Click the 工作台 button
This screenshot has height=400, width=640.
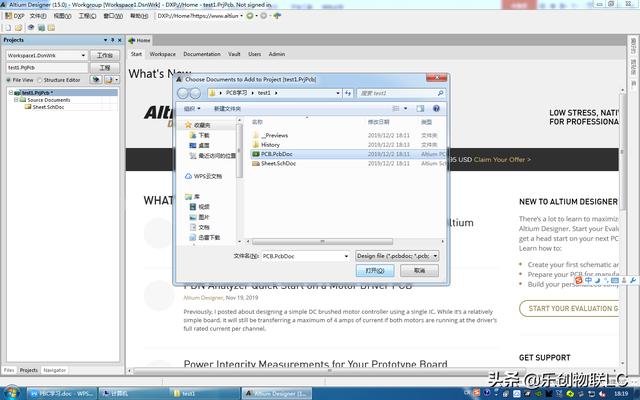coord(104,55)
